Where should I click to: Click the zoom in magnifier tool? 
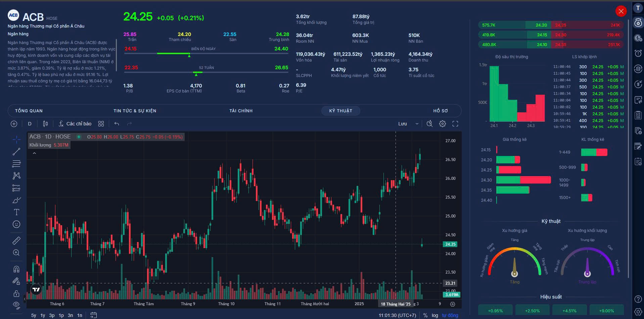coord(16,253)
